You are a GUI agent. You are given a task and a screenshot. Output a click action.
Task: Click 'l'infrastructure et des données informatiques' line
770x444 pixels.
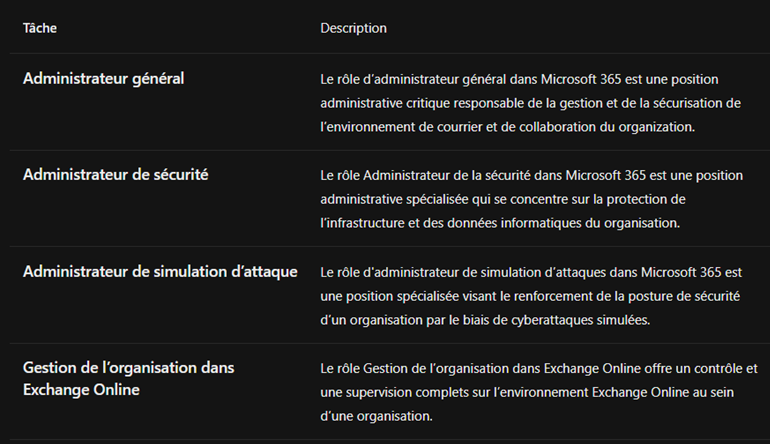pyautogui.click(x=500, y=223)
